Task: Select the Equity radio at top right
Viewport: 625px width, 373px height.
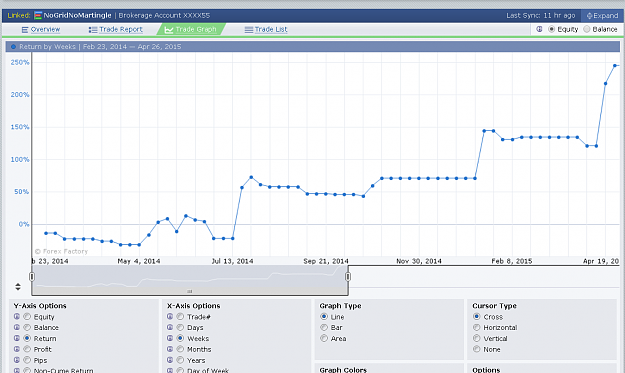Action: click(552, 29)
